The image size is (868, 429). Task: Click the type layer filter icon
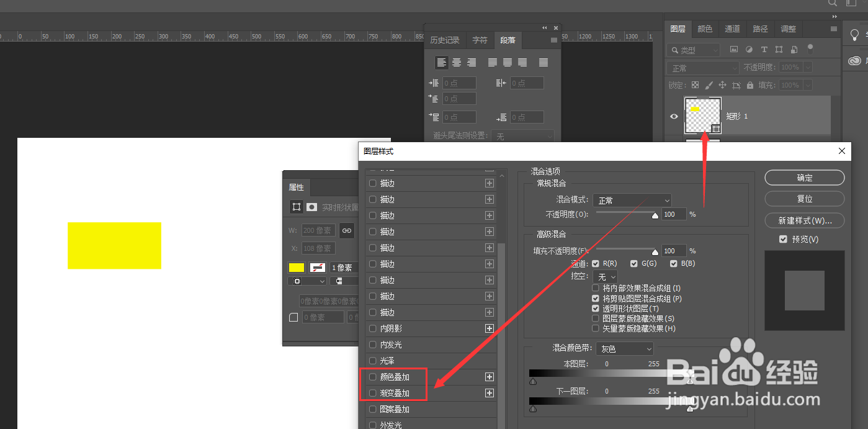[764, 50]
